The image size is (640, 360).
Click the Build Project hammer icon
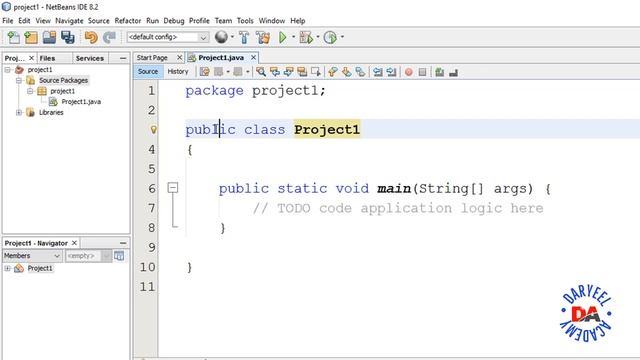point(244,37)
